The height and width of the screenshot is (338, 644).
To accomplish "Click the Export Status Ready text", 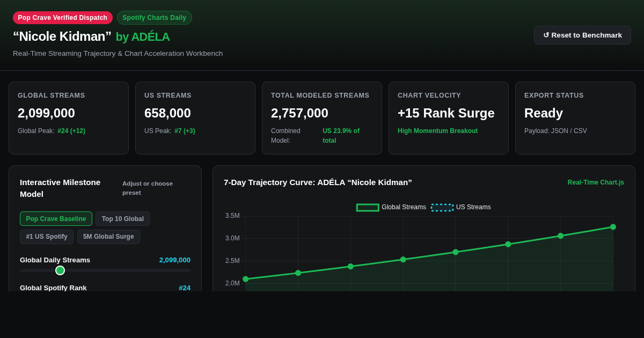I will [544, 113].
